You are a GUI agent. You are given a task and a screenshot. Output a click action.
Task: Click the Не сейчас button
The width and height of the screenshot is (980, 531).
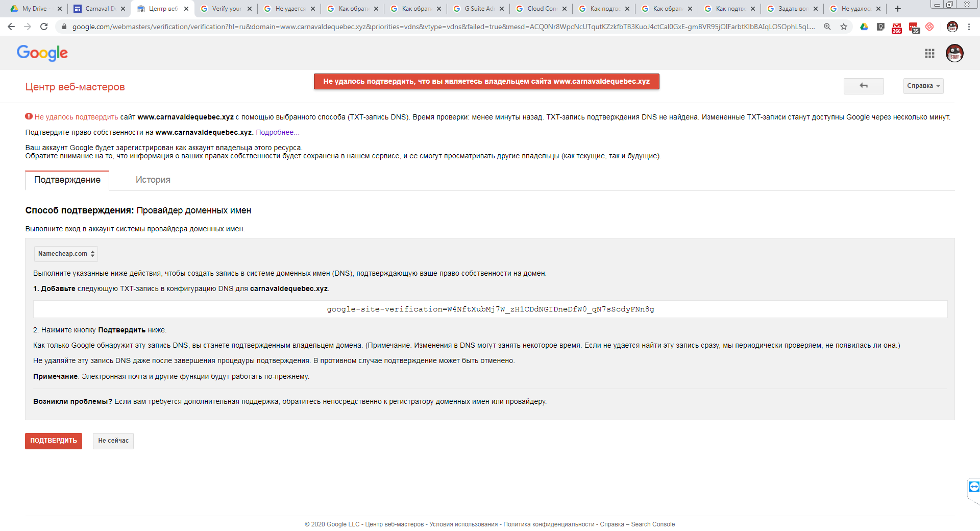(x=113, y=441)
